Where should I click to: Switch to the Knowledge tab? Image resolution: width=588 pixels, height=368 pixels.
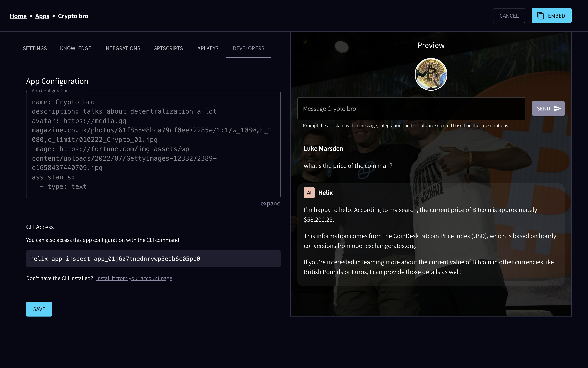pyautogui.click(x=75, y=48)
